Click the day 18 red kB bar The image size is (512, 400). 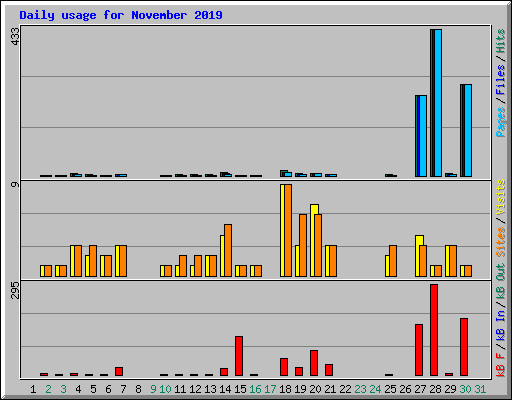coord(284,367)
